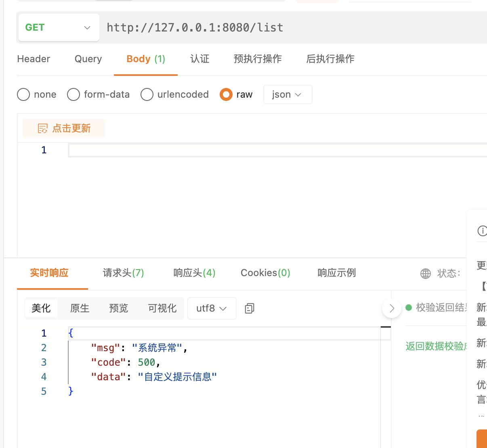Click the "系统异常" value in the response
Screen dimensions: 487x448
click(x=157, y=348)
